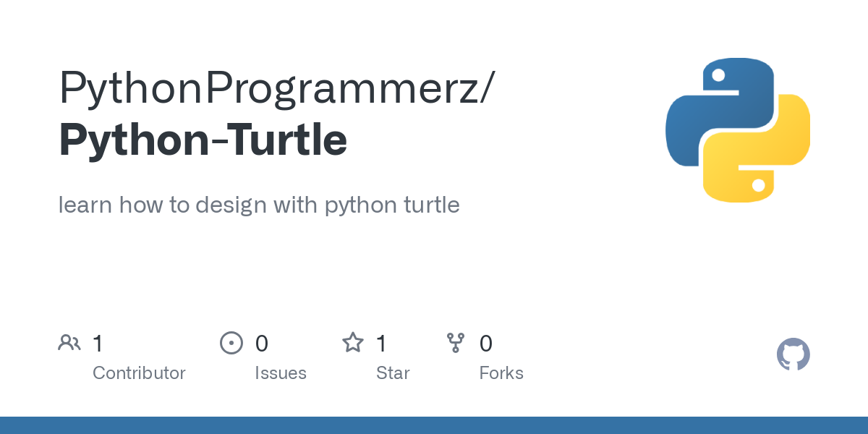Select the repository description text
The height and width of the screenshot is (434, 868).
[259, 205]
